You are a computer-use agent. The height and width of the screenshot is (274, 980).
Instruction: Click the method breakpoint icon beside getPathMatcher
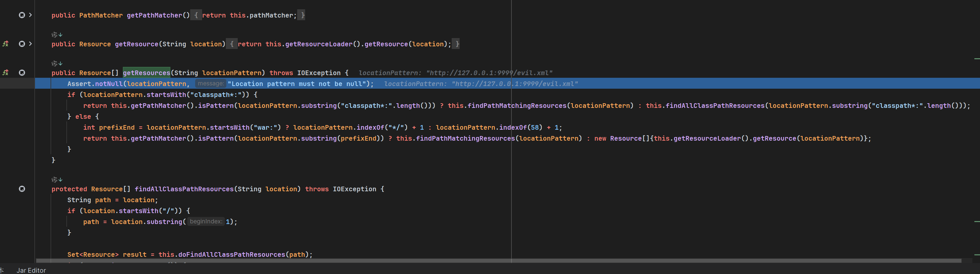pyautogui.click(x=22, y=15)
